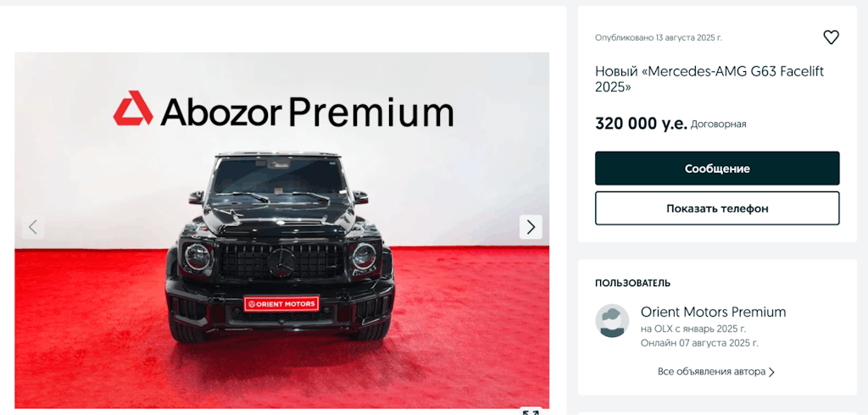
Task: Reveal number with Показать телефон button
Action: point(717,208)
